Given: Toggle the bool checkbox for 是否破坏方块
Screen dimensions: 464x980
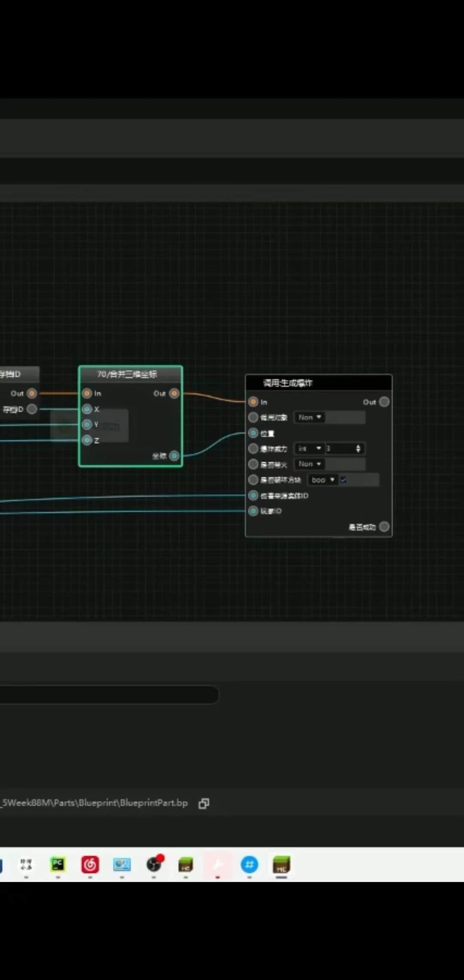Looking at the screenshot, I should 343,480.
